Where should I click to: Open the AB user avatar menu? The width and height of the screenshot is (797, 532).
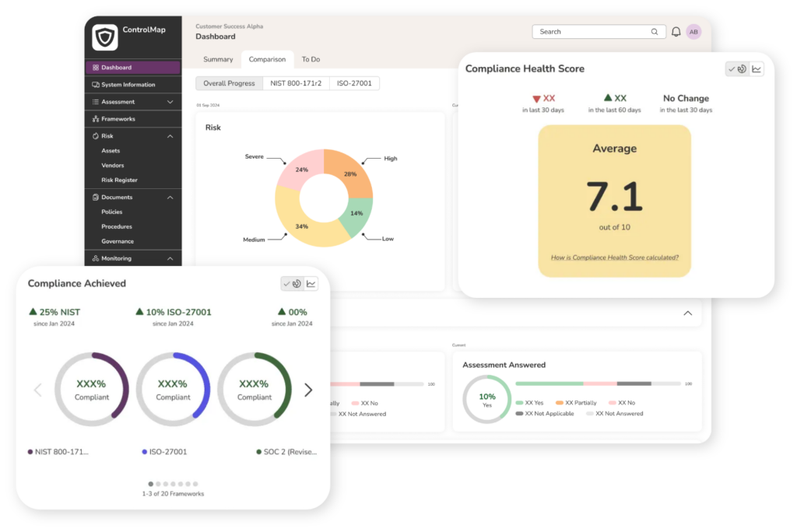(x=693, y=31)
